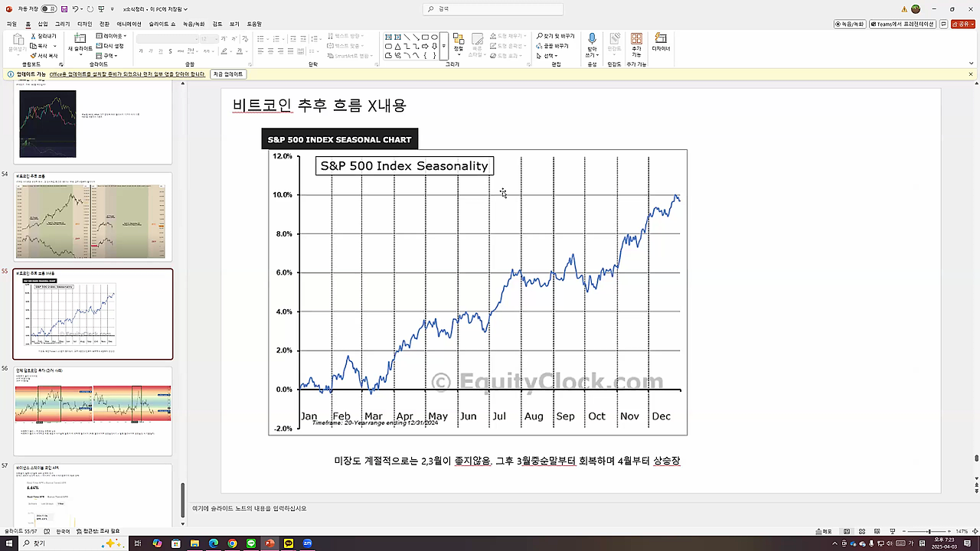
Task: Click the slide caption text beginning with '미장도 계절적으로는'
Action: 507,461
